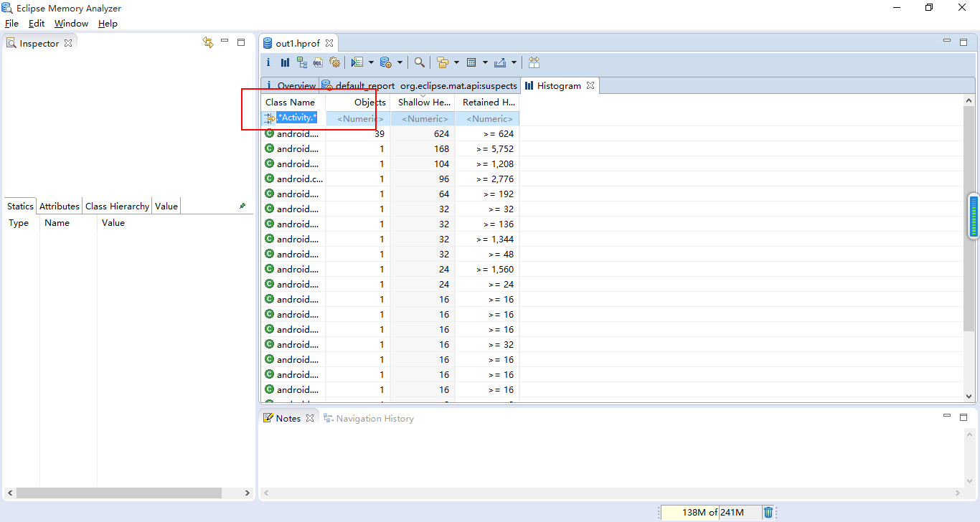Open the dominator tree icon
This screenshot has width=980, height=522.
tap(301, 62)
